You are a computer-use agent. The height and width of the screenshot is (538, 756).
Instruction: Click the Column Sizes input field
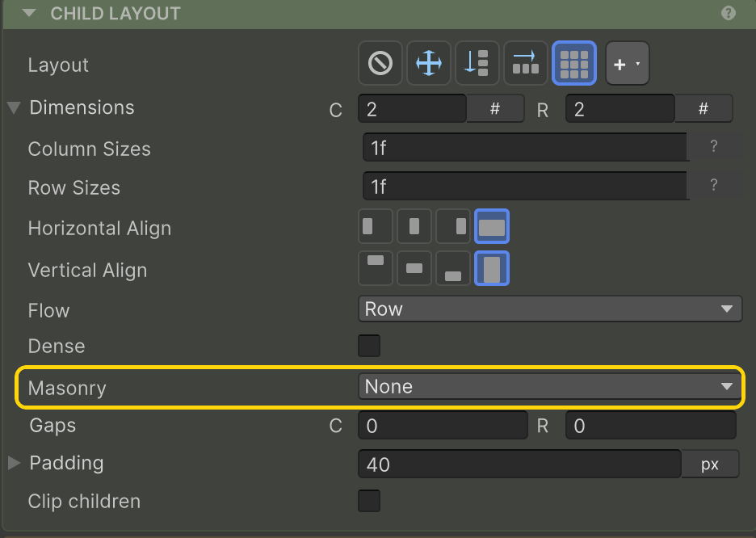coord(526,148)
